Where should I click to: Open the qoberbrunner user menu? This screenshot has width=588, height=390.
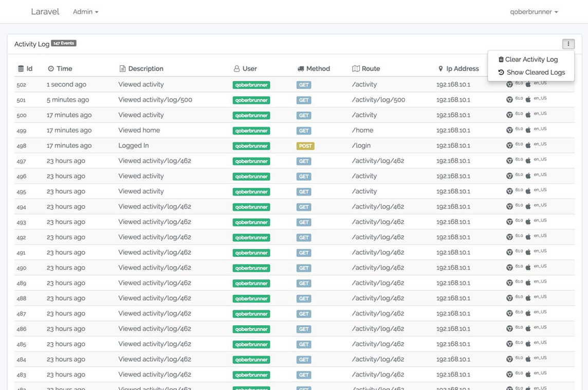534,12
